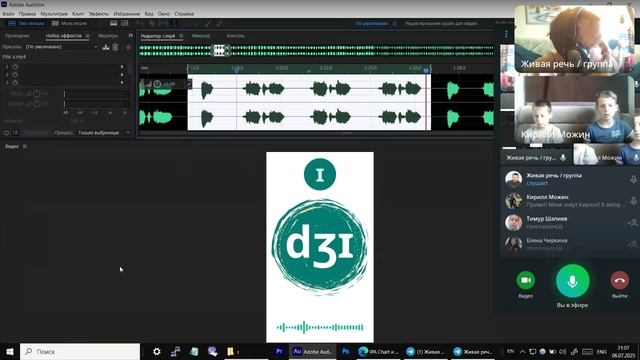This screenshot has width=640, height=360.
Task: Select the Time Selection tool
Action: pos(174,23)
